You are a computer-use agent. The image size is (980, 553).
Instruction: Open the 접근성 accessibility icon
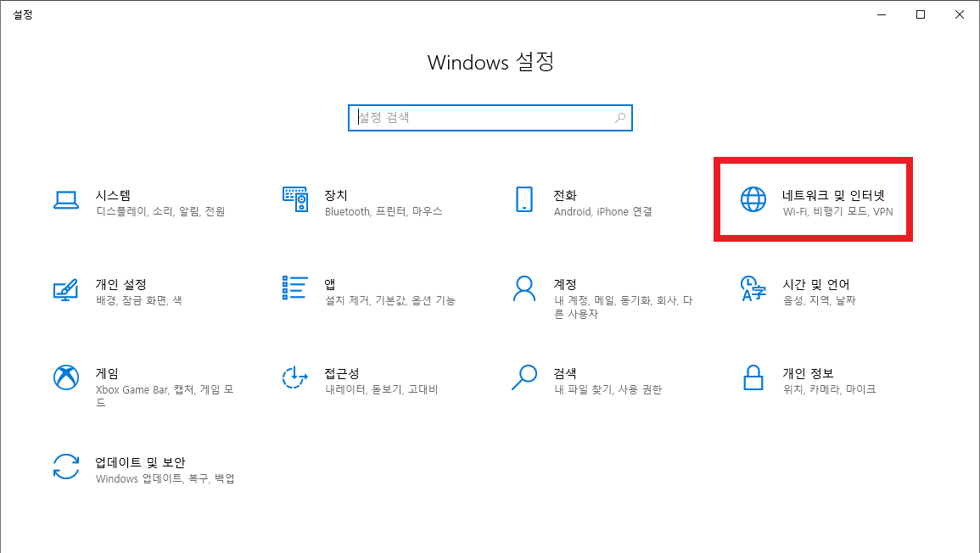tap(295, 377)
